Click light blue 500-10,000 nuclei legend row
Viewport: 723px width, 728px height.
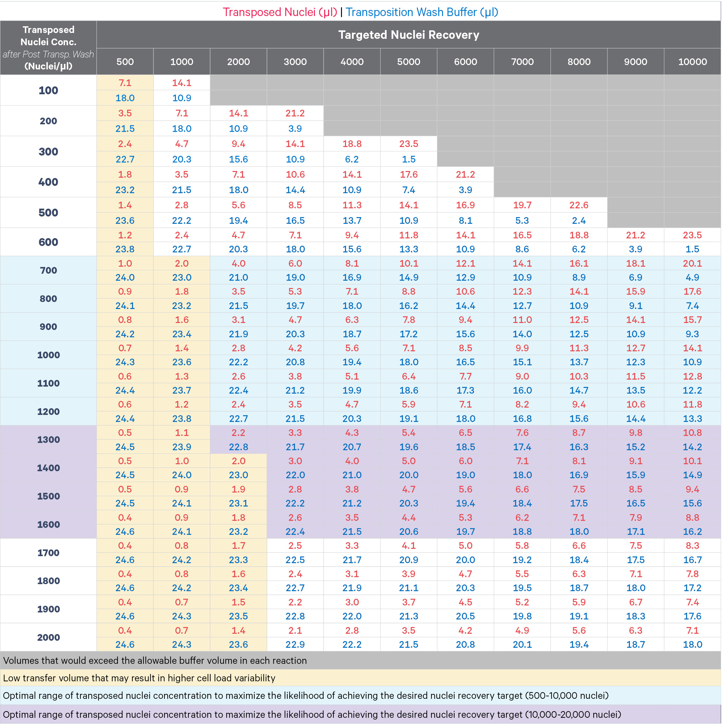coord(305,695)
